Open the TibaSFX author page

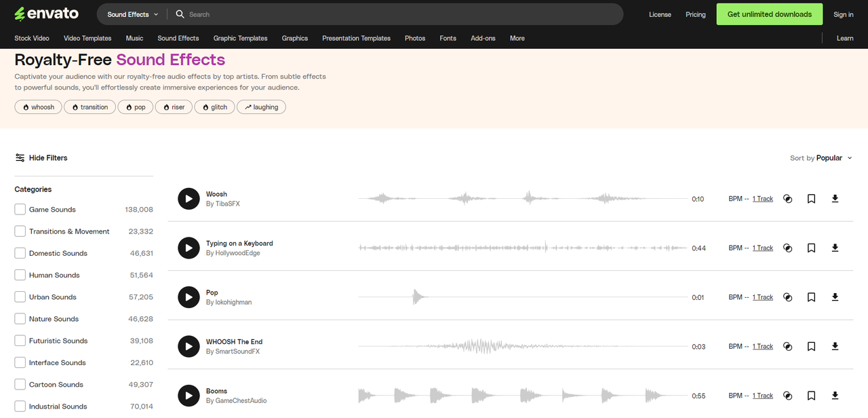[x=227, y=204]
